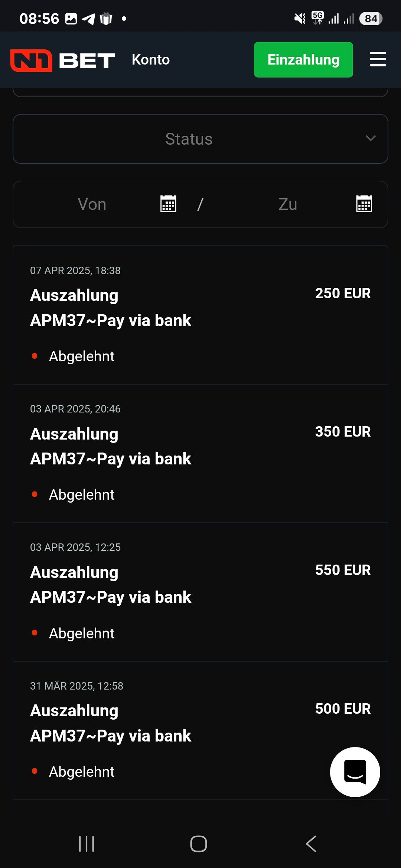Click the Status dropdown chevron arrow

(371, 138)
